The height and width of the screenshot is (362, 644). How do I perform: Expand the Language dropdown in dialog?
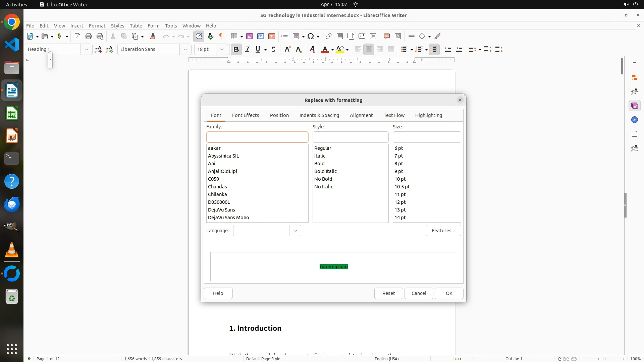coord(295,231)
